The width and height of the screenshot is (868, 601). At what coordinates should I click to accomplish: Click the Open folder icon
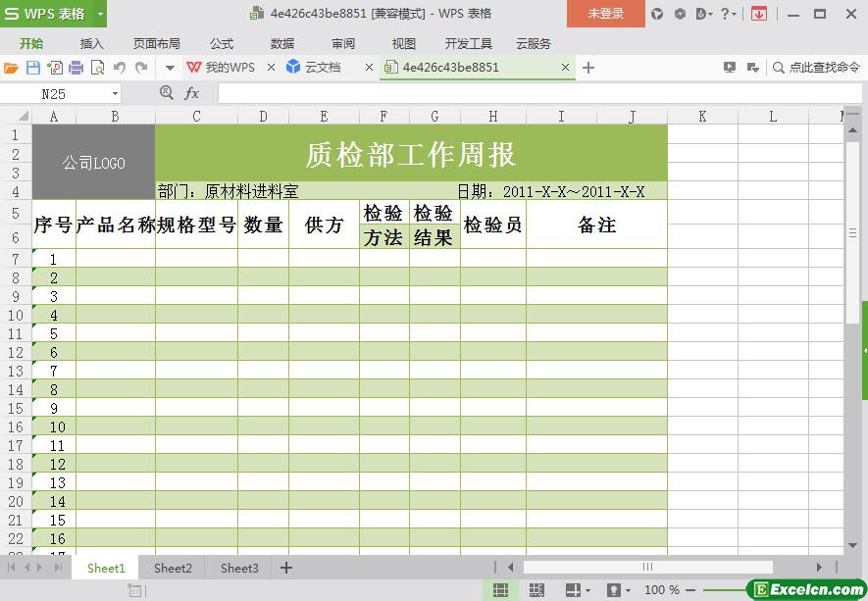coord(11,68)
